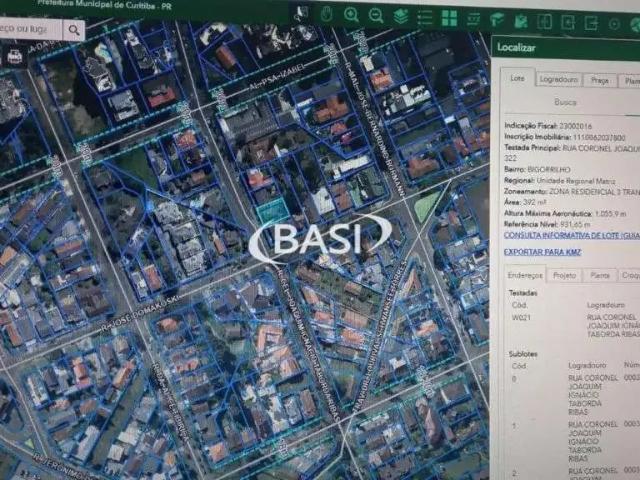This screenshot has width=640, height=480.
Task: Click the export arrow-out toolbar icon
Action: [x=591, y=23]
